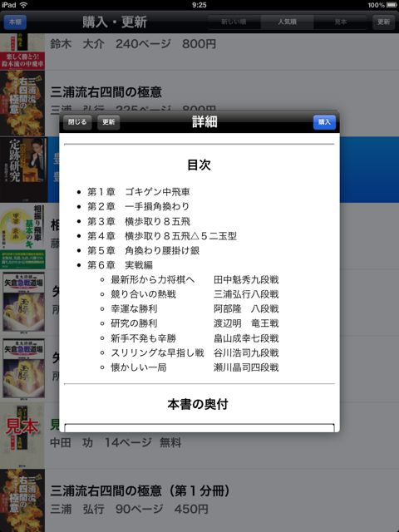Open the 三浦流右四間の極意 book cover thumbnail
Screen dimensions: 399x532
22,103
